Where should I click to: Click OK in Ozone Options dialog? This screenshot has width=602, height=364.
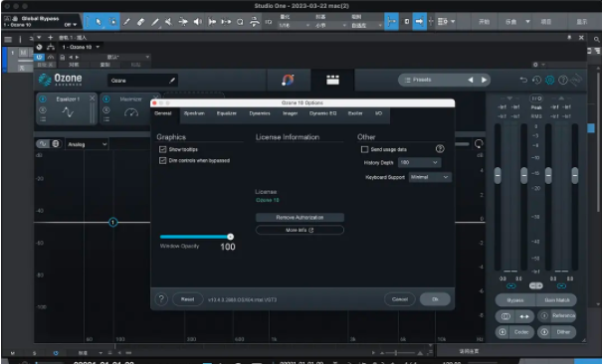pyautogui.click(x=435, y=299)
